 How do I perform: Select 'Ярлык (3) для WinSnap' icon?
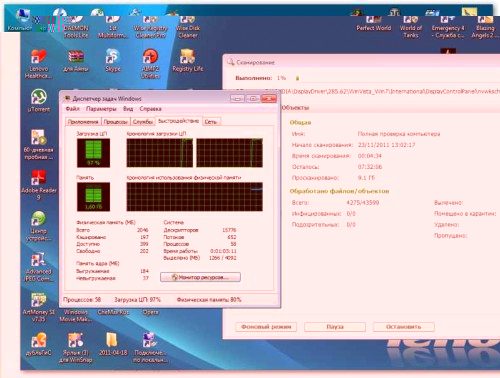click(x=76, y=347)
